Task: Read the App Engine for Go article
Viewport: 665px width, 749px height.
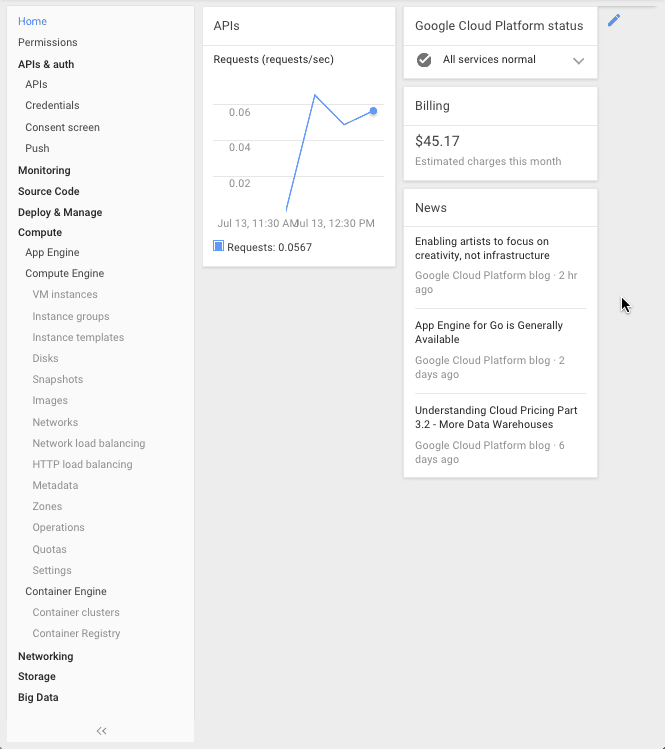Action: pos(489,332)
